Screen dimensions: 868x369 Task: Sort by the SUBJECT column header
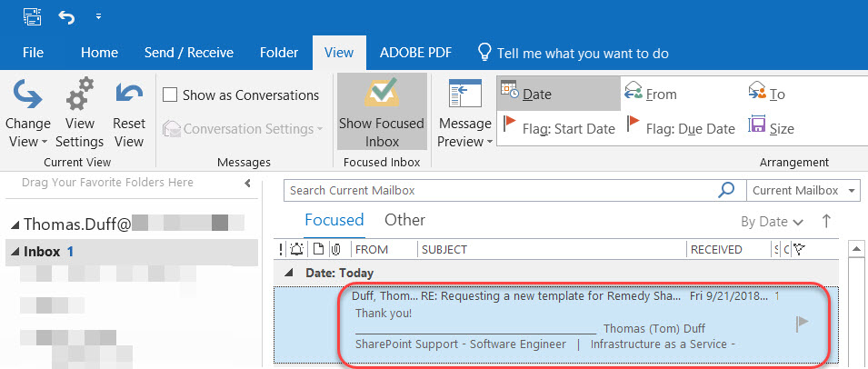point(552,250)
